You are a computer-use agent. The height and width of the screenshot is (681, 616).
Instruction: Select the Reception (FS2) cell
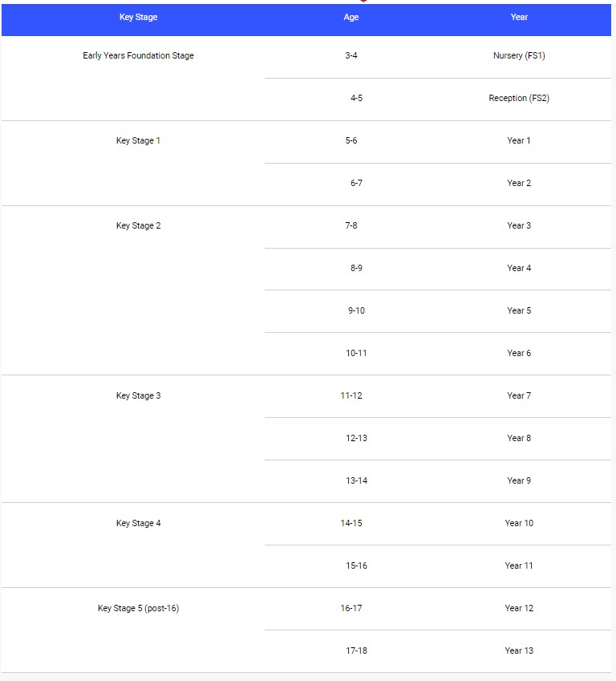pyautogui.click(x=519, y=99)
